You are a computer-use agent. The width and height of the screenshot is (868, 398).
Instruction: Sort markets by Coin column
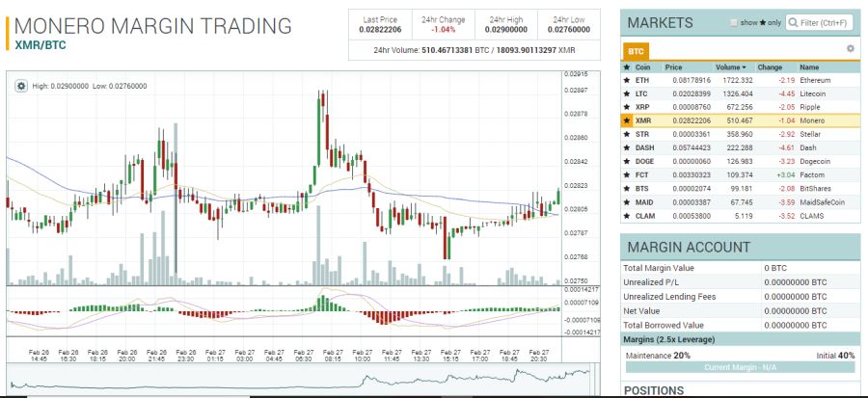coord(642,67)
